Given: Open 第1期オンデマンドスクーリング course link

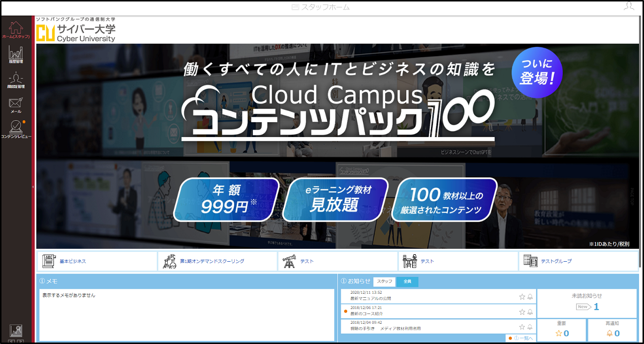Looking at the screenshot, I should click(212, 261).
